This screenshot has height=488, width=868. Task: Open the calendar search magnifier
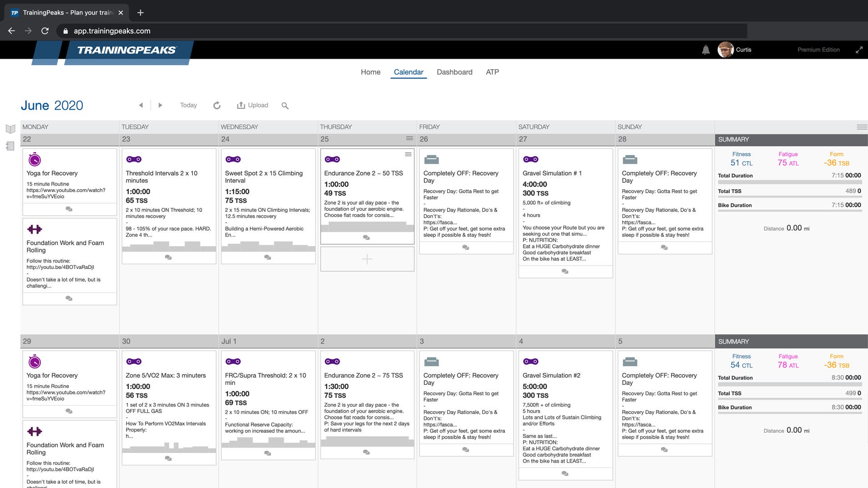pyautogui.click(x=285, y=106)
